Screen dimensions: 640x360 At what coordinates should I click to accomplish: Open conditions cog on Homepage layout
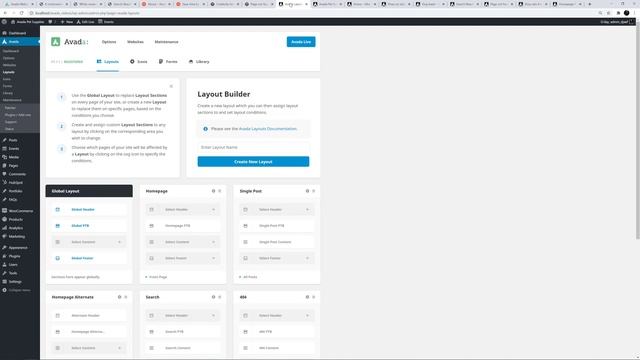tap(213, 191)
